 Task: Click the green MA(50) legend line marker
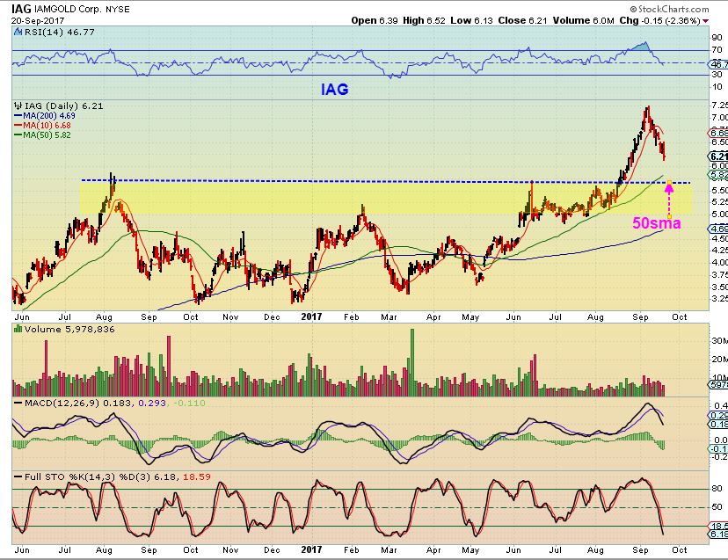(18, 135)
